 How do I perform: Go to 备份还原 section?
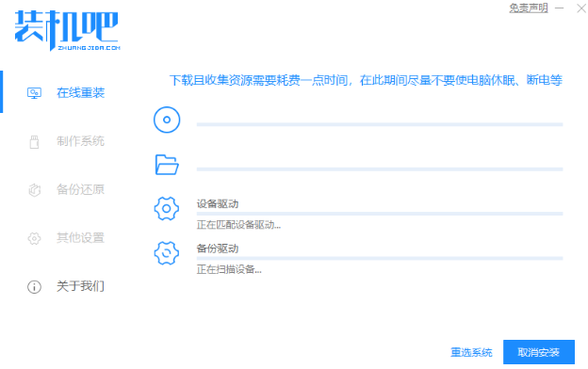[80, 189]
